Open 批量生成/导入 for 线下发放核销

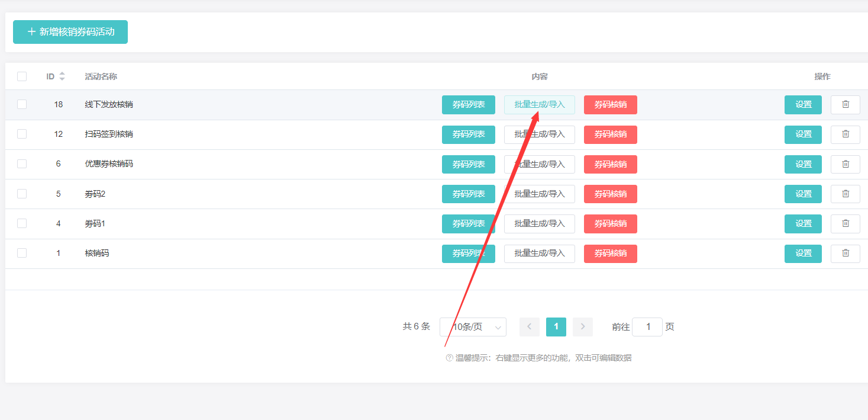coord(539,105)
